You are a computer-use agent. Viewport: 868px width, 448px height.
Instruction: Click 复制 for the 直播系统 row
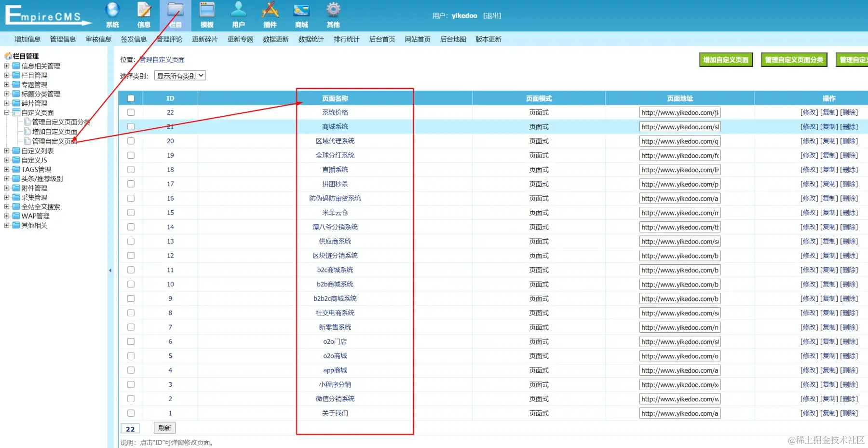[829, 170]
